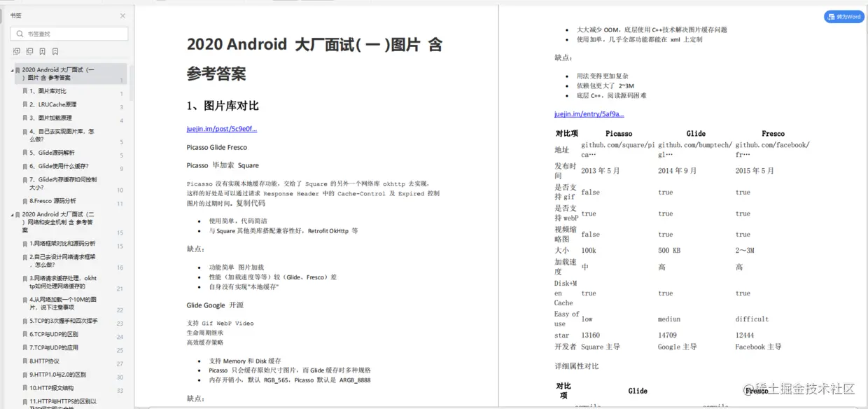Open bookmark 3.网络请求缓存处理
Image resolution: width=868 pixels, height=409 pixels.
[63, 282]
